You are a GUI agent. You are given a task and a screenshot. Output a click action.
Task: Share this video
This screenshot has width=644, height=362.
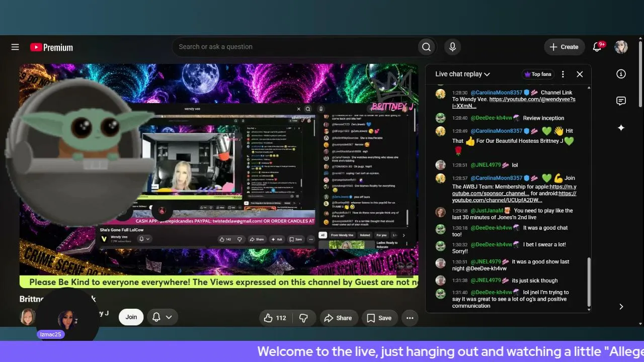pyautogui.click(x=338, y=318)
